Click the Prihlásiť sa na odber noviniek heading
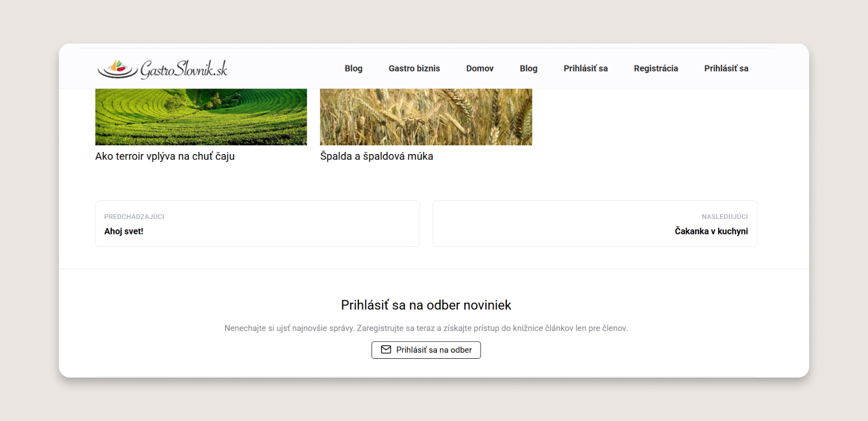This screenshot has height=421, width=868. coord(426,305)
